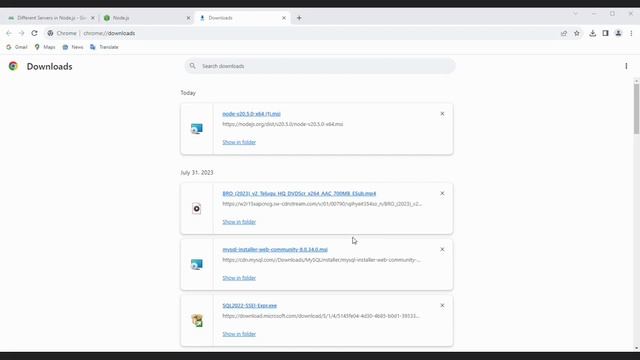The height and width of the screenshot is (360, 640).
Task: Show BRO (2023) mp4 in folder
Action: [239, 222]
